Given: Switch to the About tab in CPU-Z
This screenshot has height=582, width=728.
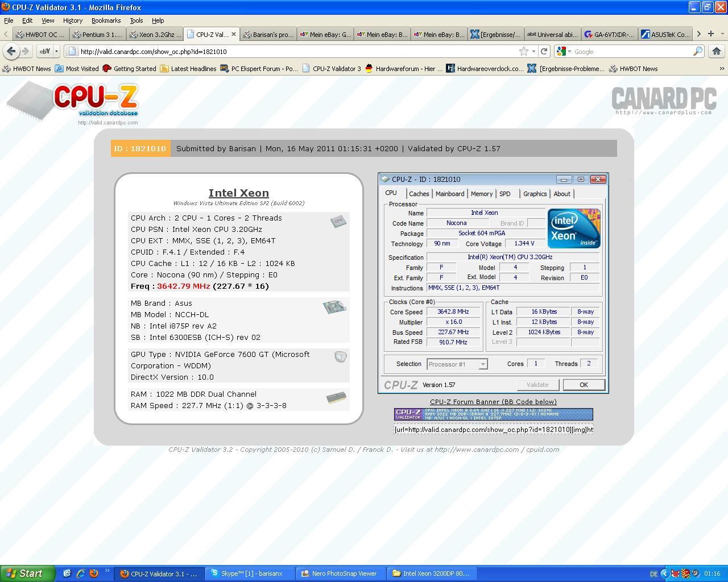Looking at the screenshot, I should [x=562, y=194].
